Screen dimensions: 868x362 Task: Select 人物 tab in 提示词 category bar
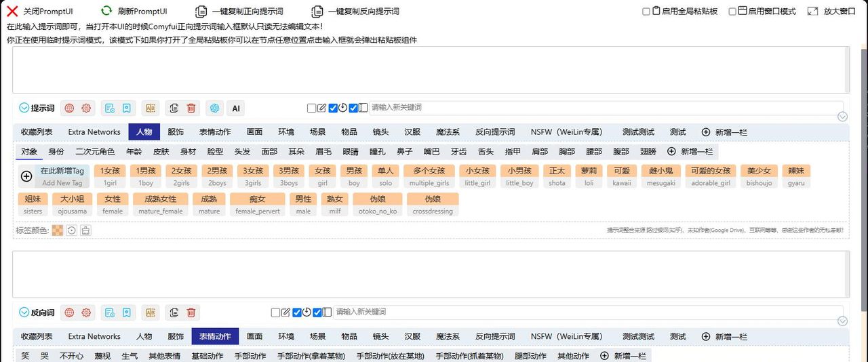(144, 132)
